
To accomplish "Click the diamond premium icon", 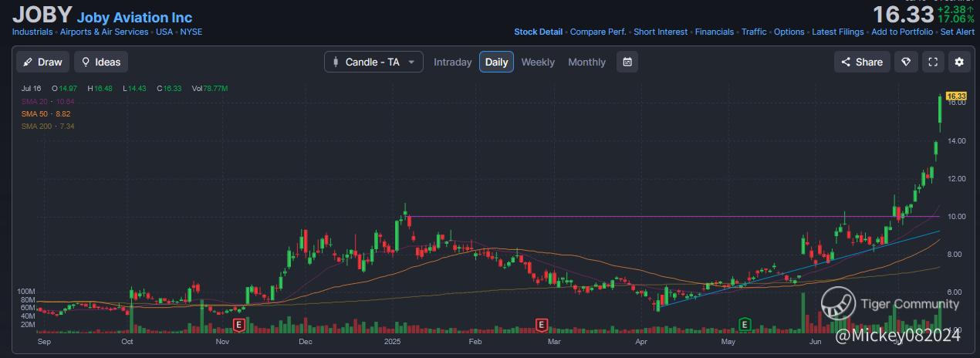I will 906,62.
